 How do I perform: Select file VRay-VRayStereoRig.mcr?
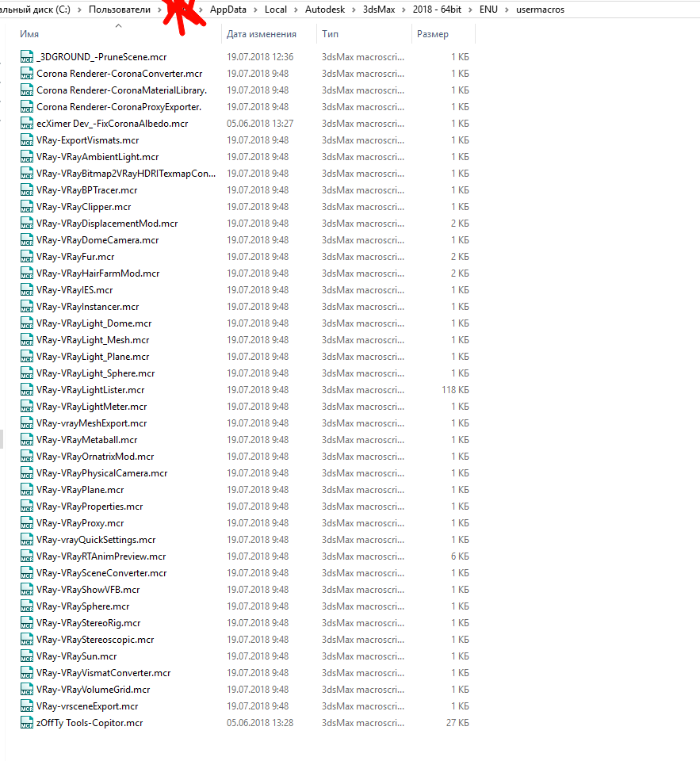[x=88, y=623]
